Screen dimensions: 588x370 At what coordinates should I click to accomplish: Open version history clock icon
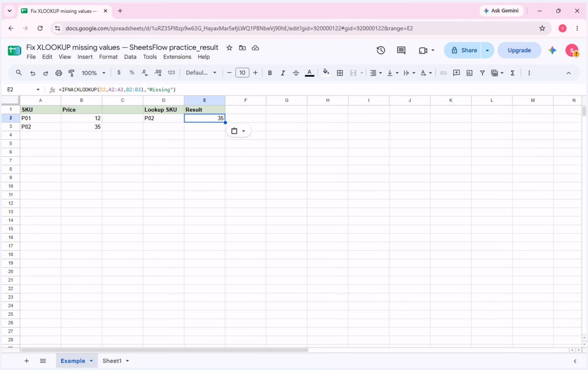point(381,50)
